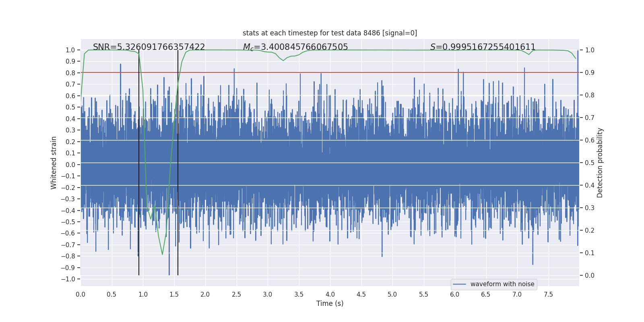Select Whitened strain tick label −0.4
The image size is (644, 322).
(x=68, y=211)
